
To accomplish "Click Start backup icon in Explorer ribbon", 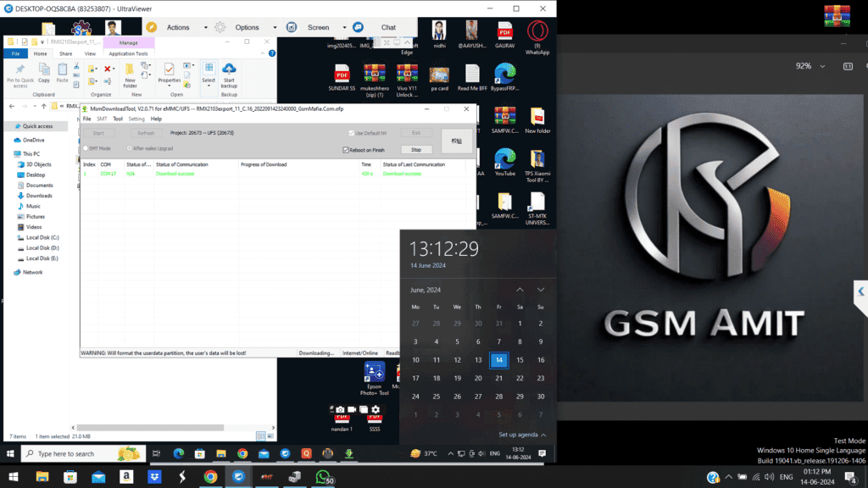I will [229, 73].
